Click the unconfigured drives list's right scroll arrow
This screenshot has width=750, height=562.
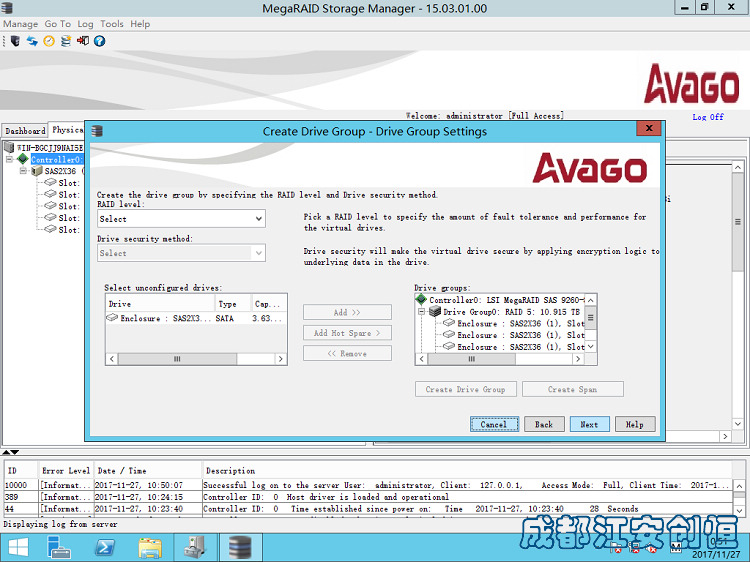(281, 359)
